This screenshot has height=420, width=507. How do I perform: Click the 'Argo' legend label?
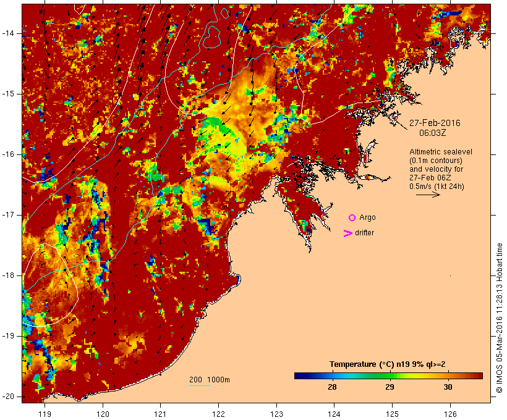coord(367,218)
